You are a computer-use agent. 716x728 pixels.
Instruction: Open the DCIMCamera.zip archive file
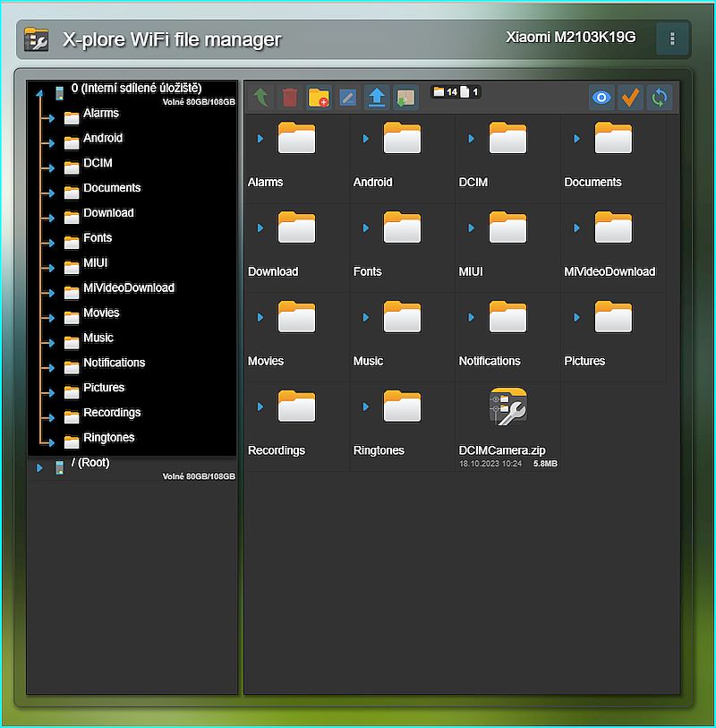(x=507, y=407)
